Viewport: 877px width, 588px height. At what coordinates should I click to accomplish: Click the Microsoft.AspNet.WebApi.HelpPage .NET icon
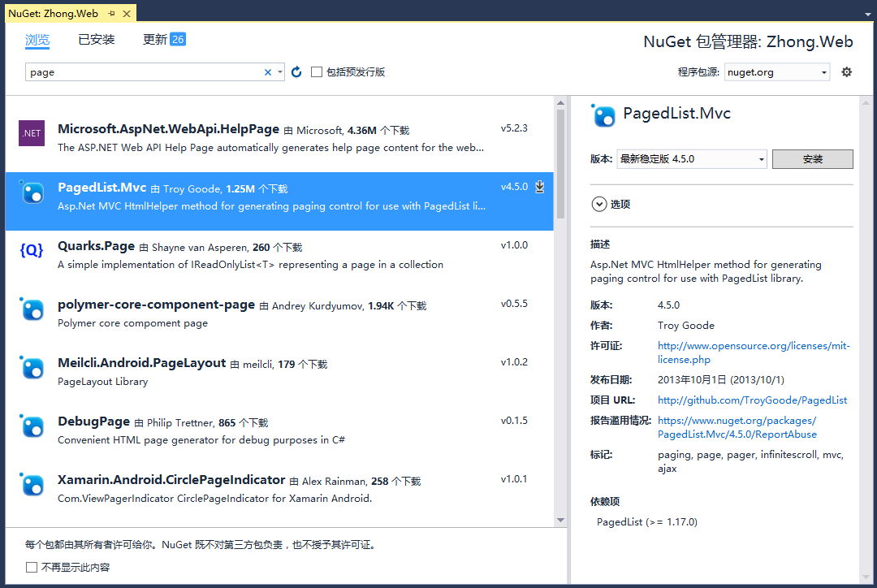[32, 133]
